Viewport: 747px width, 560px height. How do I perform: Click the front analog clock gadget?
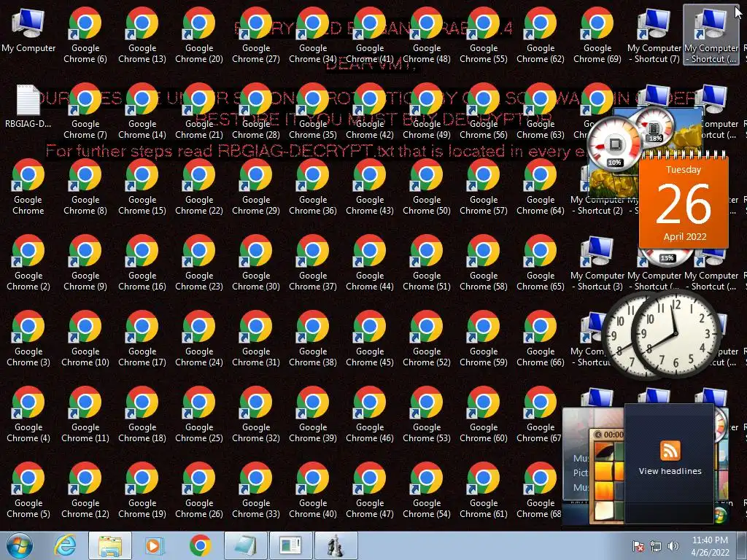coord(676,332)
